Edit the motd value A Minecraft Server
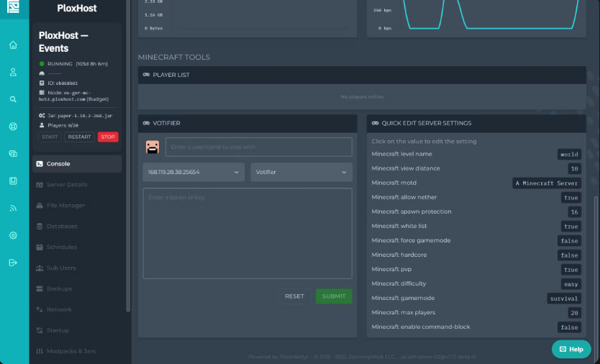 click(547, 183)
